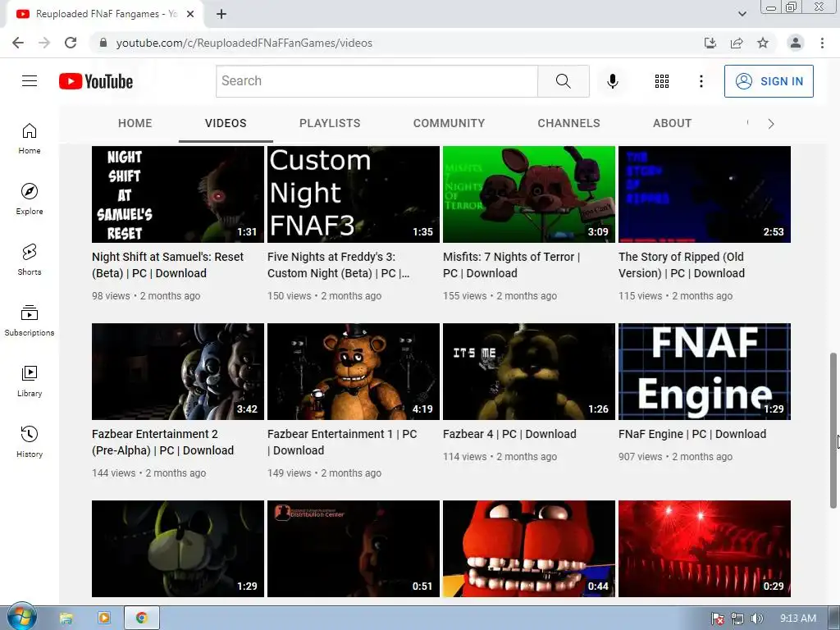Click the IT'S ME Fazbear 4 thumbnail
This screenshot has height=630, width=840.
(x=529, y=372)
